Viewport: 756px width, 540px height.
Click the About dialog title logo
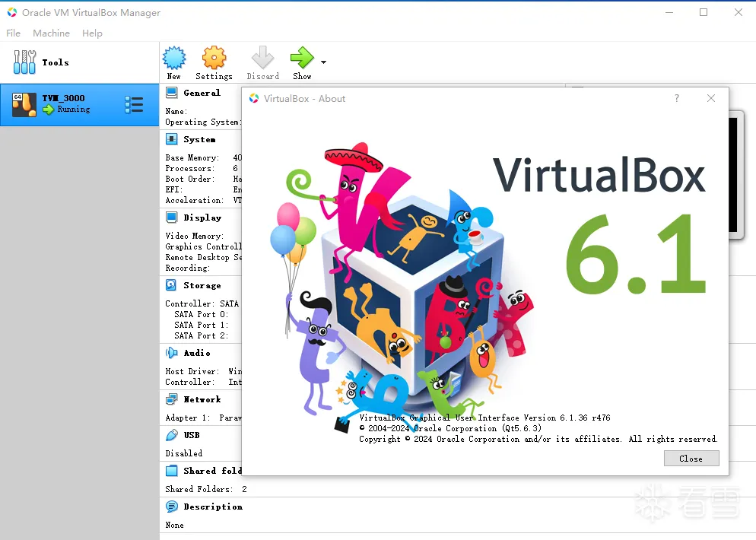click(x=254, y=98)
